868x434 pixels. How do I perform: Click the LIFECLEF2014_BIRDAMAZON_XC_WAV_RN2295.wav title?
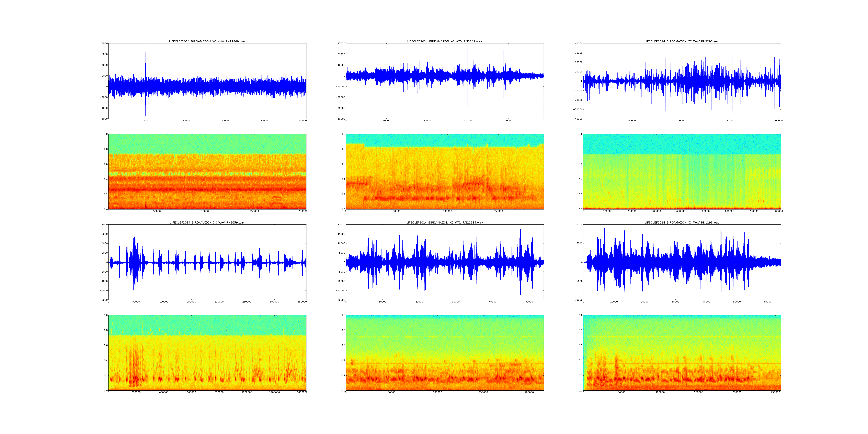click(x=682, y=41)
